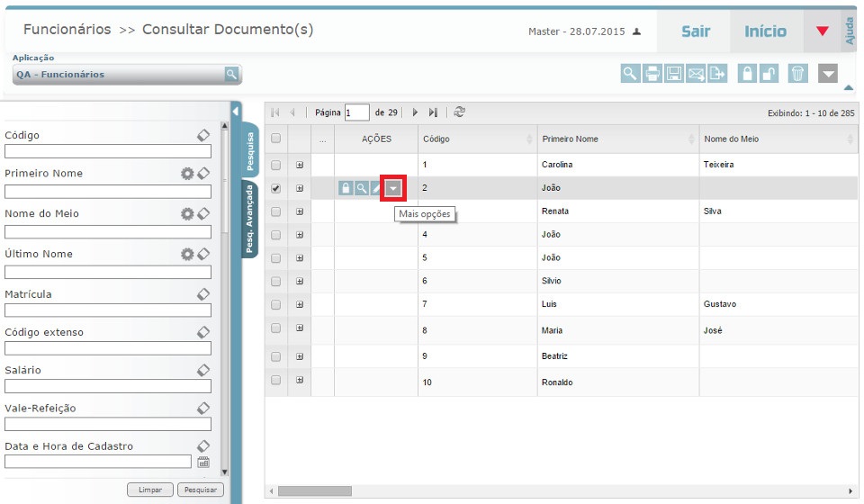Uncheck the checkbox for row 2 João

pyautogui.click(x=275, y=188)
